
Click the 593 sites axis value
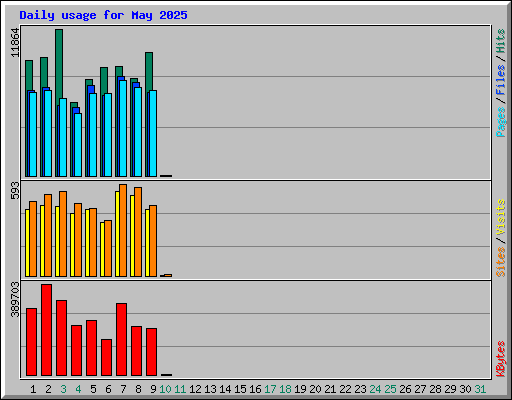tap(15, 190)
